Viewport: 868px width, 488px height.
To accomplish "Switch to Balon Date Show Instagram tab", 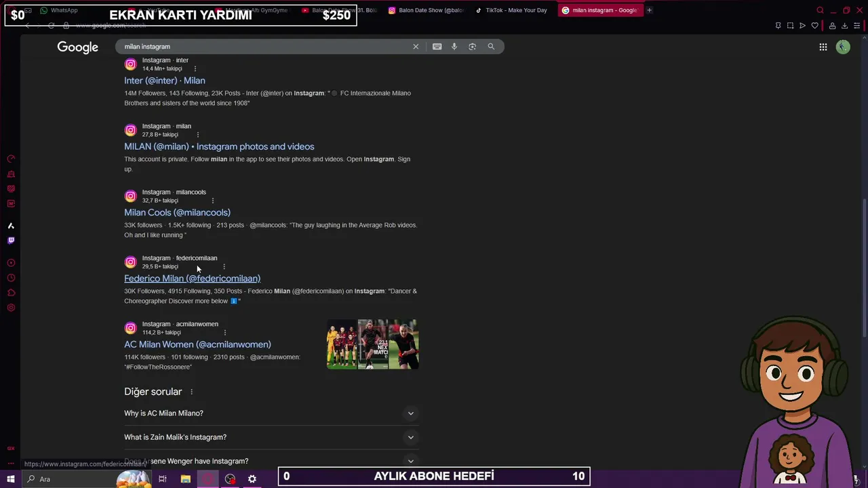I will [427, 10].
